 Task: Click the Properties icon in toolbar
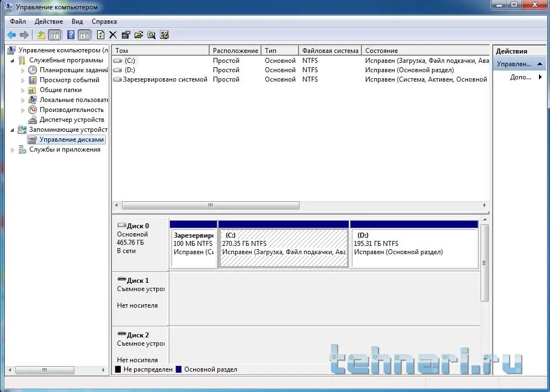coord(126,35)
